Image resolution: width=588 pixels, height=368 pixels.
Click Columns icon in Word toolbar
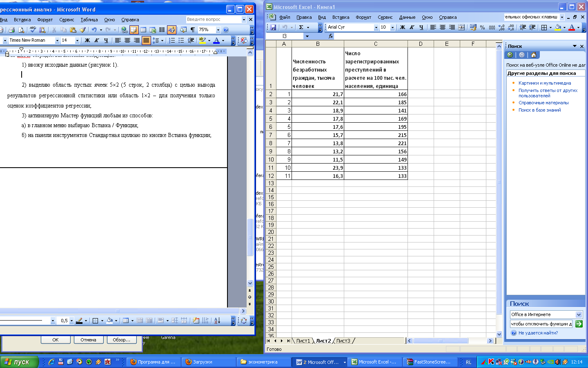pyautogui.click(x=162, y=30)
